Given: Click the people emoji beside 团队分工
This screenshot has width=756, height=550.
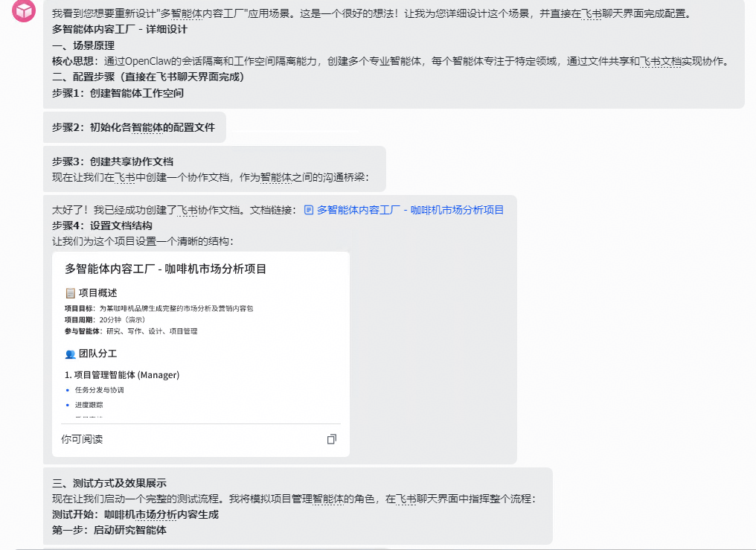Looking at the screenshot, I should point(71,354).
